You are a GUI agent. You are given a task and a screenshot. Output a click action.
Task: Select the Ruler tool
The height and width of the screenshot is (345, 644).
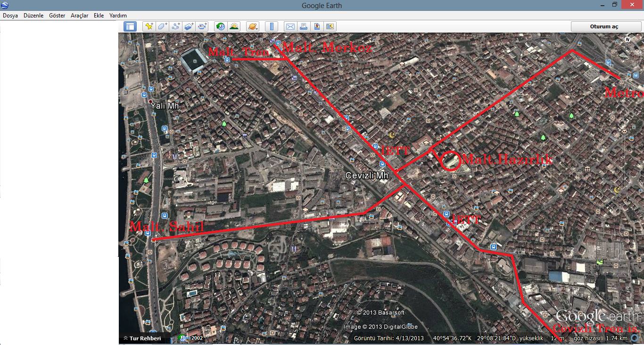271,26
